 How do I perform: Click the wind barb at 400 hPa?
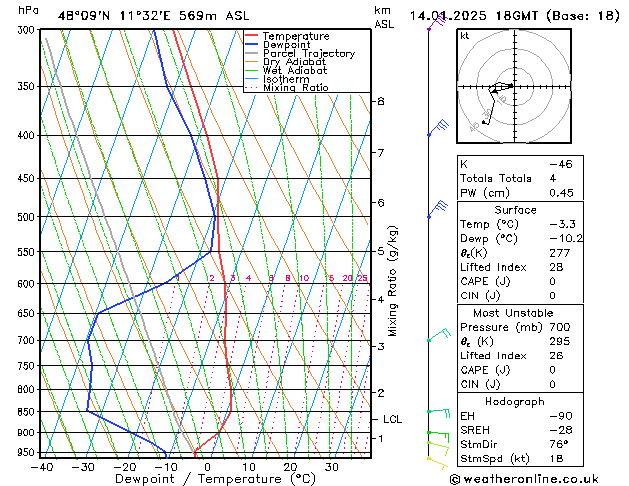coord(438,129)
